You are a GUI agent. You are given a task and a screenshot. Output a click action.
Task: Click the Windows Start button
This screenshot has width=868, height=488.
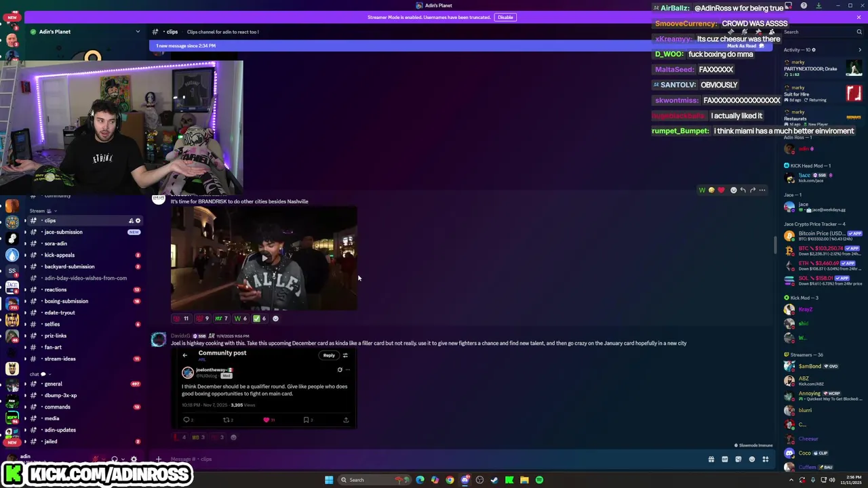(329, 480)
